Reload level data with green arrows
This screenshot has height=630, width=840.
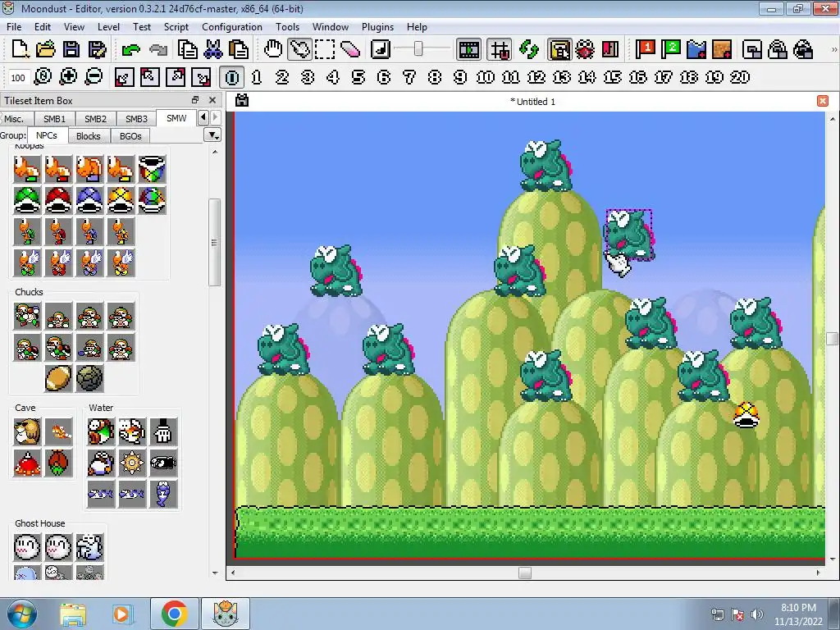click(529, 50)
